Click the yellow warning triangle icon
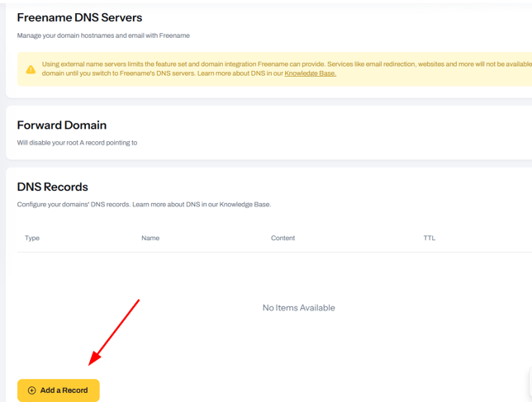The width and height of the screenshot is (532, 402). pos(31,69)
